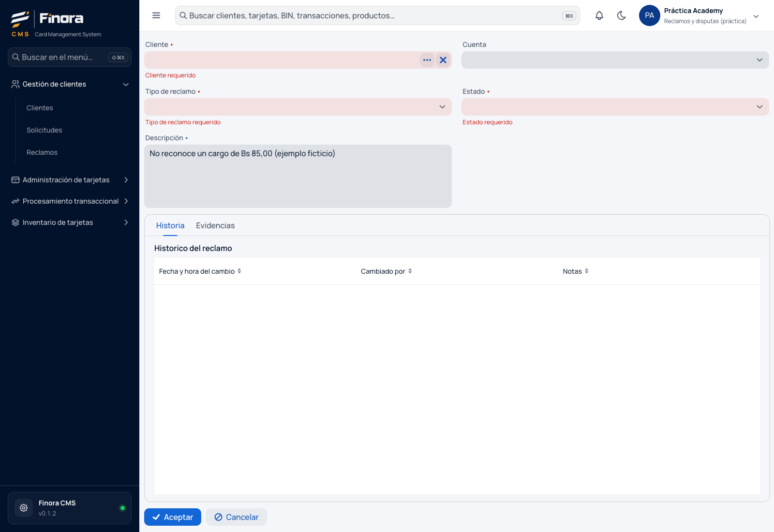The height and width of the screenshot is (532, 774).
Task: Focus the global search field
Action: tap(377, 15)
